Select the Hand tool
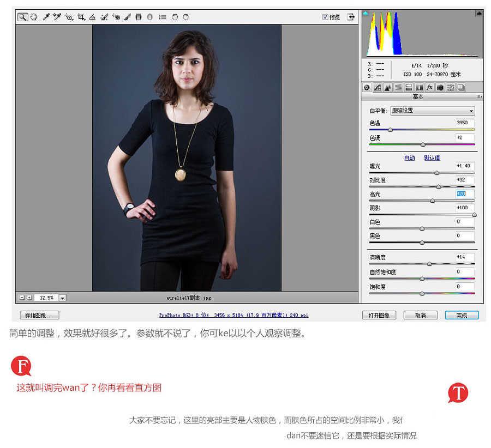 point(33,17)
